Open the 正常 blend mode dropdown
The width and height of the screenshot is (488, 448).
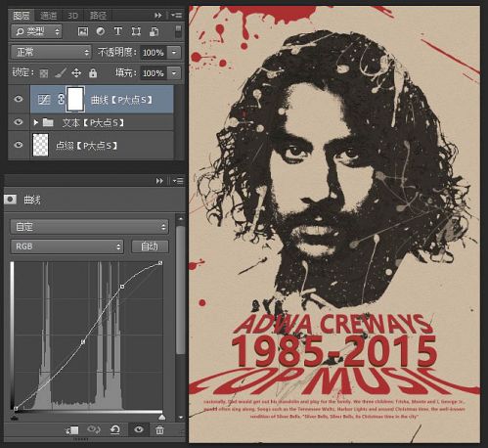coord(51,52)
